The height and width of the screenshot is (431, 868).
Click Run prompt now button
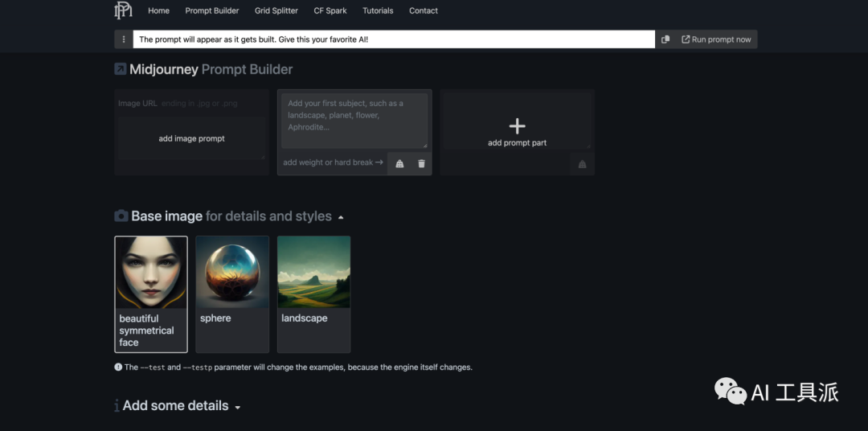pos(716,39)
